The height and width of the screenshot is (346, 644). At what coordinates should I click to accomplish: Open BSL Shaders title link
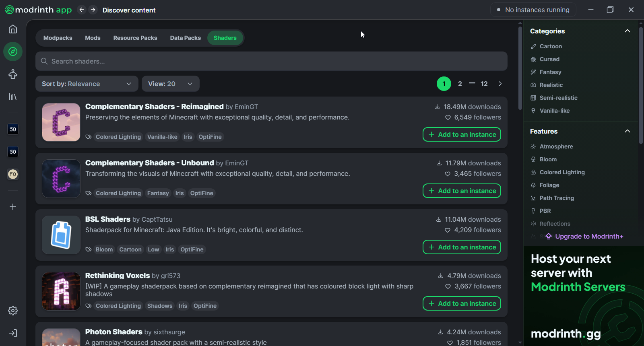click(x=108, y=219)
